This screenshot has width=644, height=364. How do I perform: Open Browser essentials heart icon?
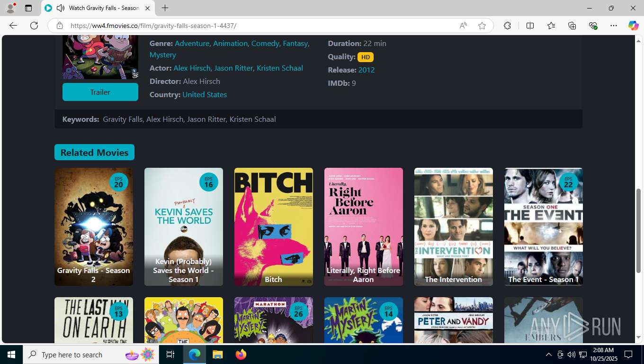[593, 26]
